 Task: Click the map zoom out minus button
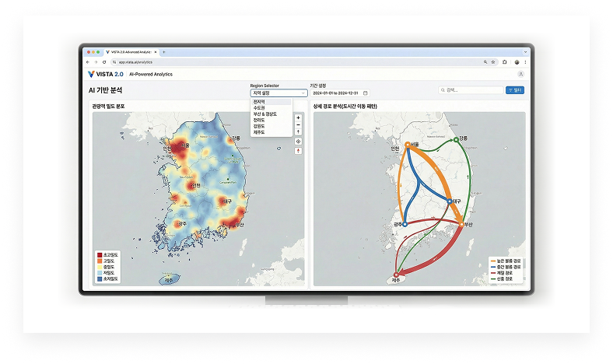click(x=298, y=124)
